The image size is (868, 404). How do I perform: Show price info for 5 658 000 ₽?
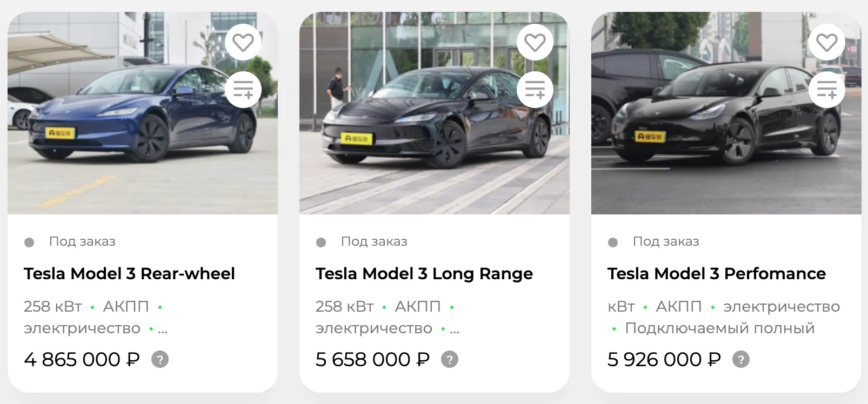pyautogui.click(x=450, y=359)
